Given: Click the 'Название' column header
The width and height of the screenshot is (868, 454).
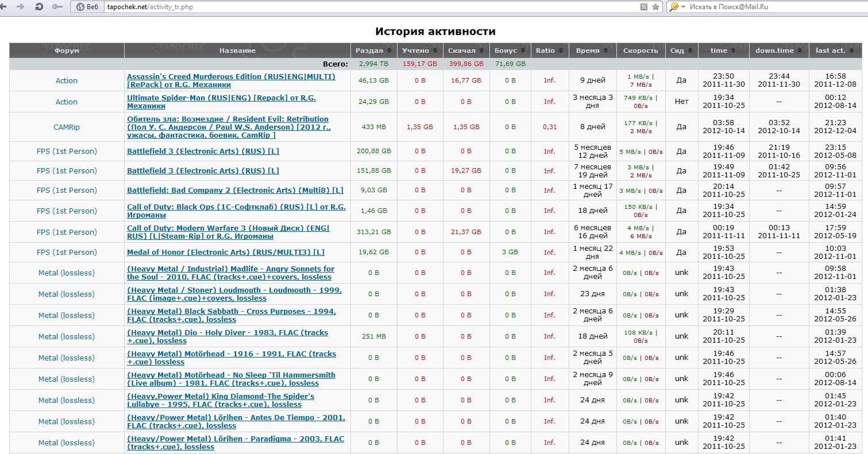Looking at the screenshot, I should [237, 51].
